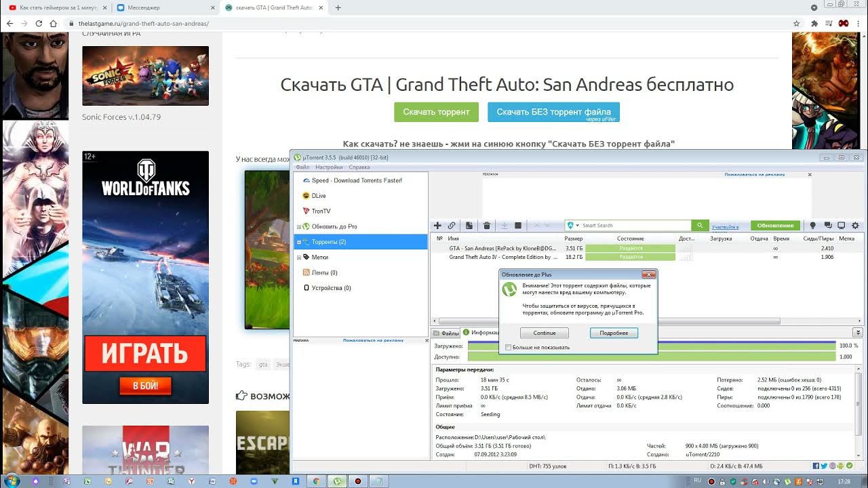Viewport: 868px width, 488px height.
Task: Click the move down queue arrow
Action: click(x=547, y=226)
